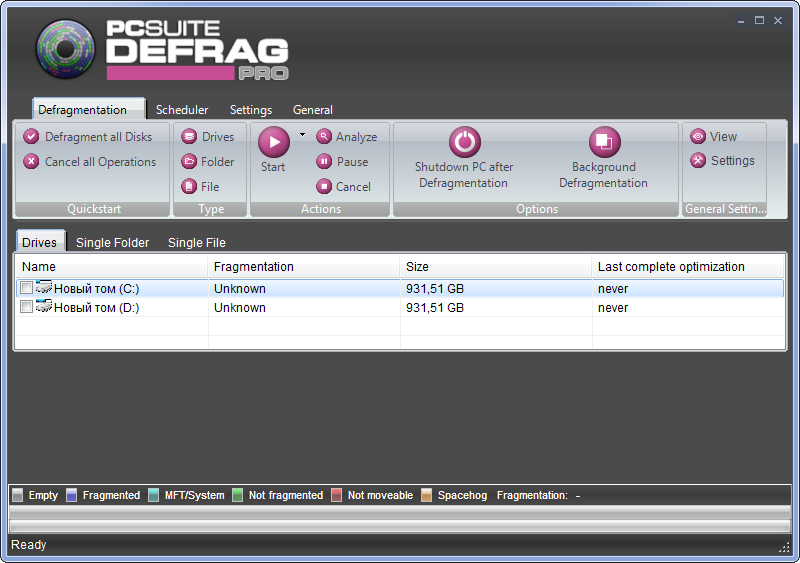Image resolution: width=800 pixels, height=563 pixels.
Task: Click the Actions group label
Action: [321, 209]
